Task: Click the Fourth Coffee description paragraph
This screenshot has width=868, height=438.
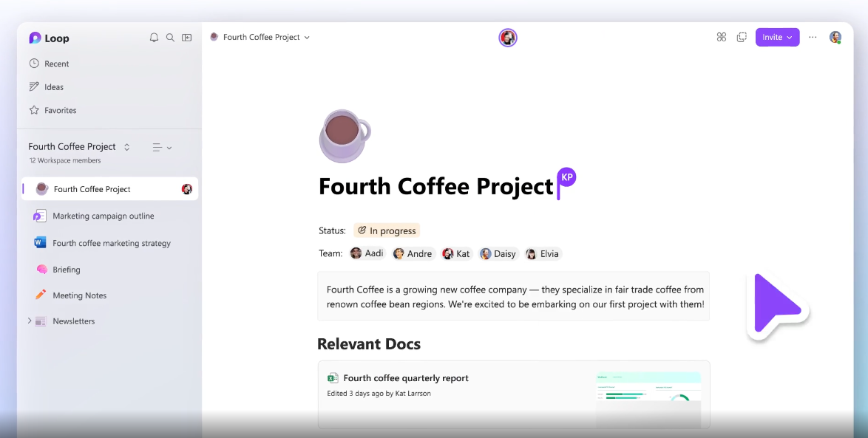Action: pyautogui.click(x=515, y=296)
